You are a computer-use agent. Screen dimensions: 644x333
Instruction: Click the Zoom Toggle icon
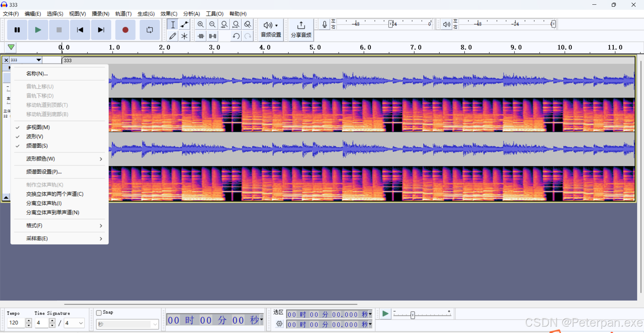pyautogui.click(x=248, y=24)
